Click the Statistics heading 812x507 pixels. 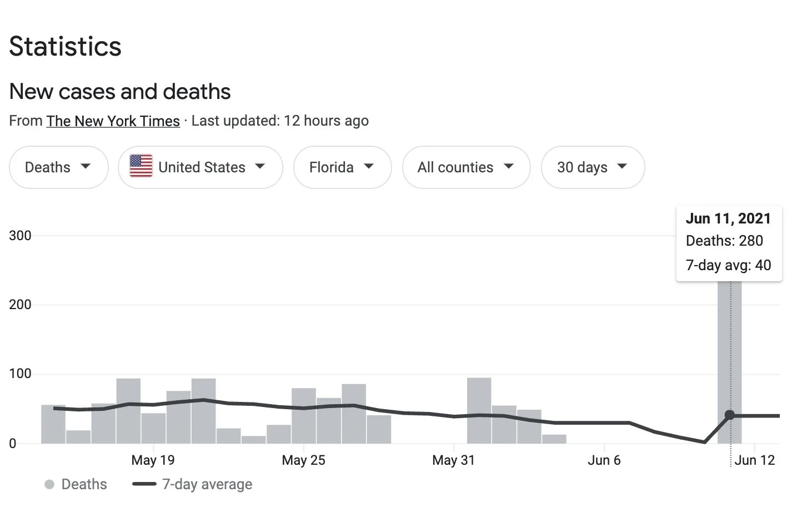pyautogui.click(x=65, y=46)
